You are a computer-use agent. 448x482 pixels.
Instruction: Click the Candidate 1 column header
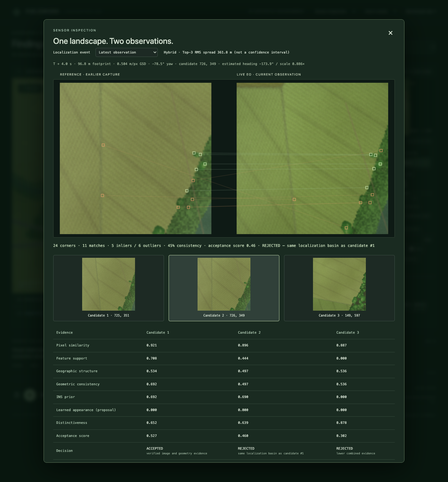(x=158, y=332)
